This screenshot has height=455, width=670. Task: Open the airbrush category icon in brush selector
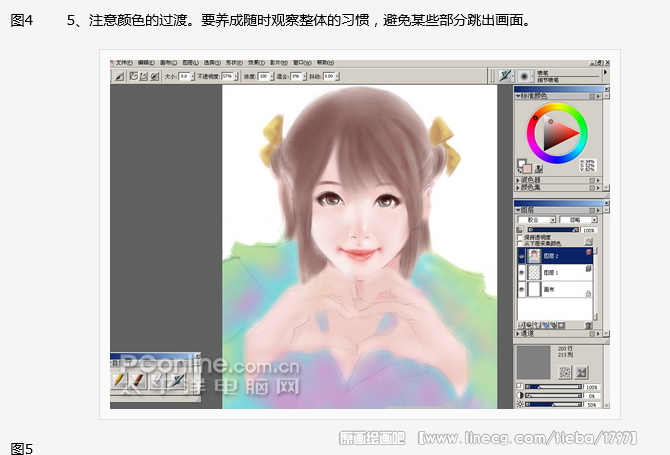pos(505,76)
